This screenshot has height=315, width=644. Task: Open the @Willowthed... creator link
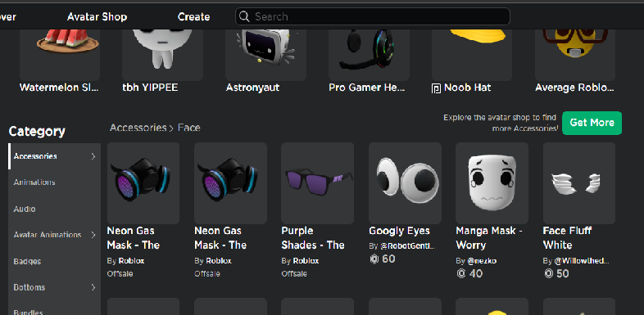coord(582,260)
